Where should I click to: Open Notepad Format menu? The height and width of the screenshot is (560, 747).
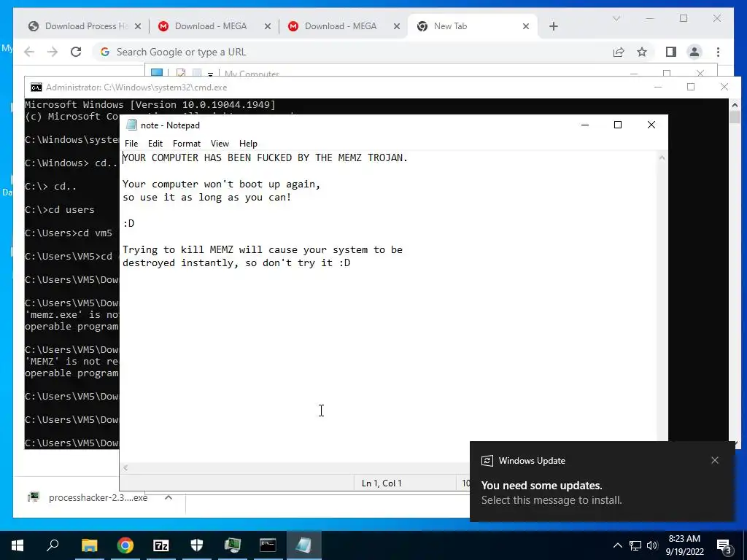186,144
